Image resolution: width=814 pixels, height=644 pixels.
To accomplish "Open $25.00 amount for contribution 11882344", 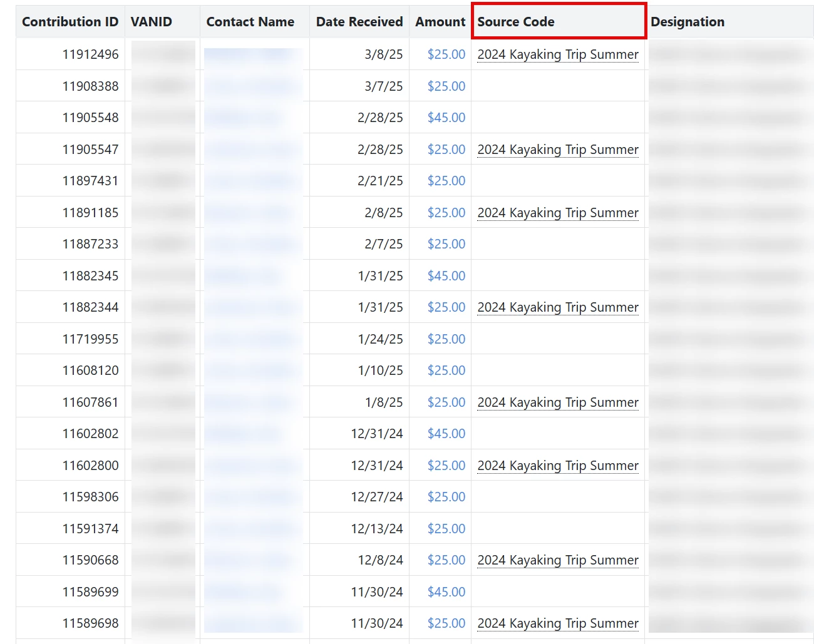I will [x=446, y=307].
